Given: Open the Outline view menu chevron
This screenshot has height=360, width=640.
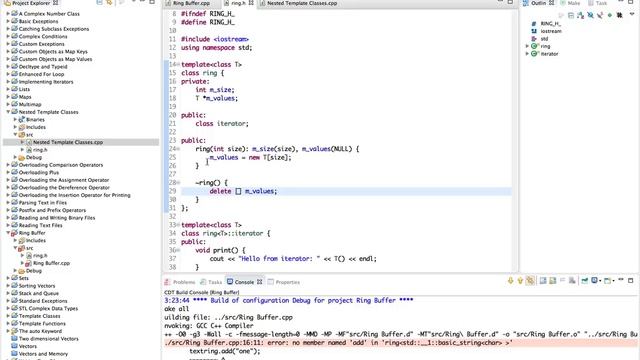Looking at the screenshot, I should pos(632,15).
